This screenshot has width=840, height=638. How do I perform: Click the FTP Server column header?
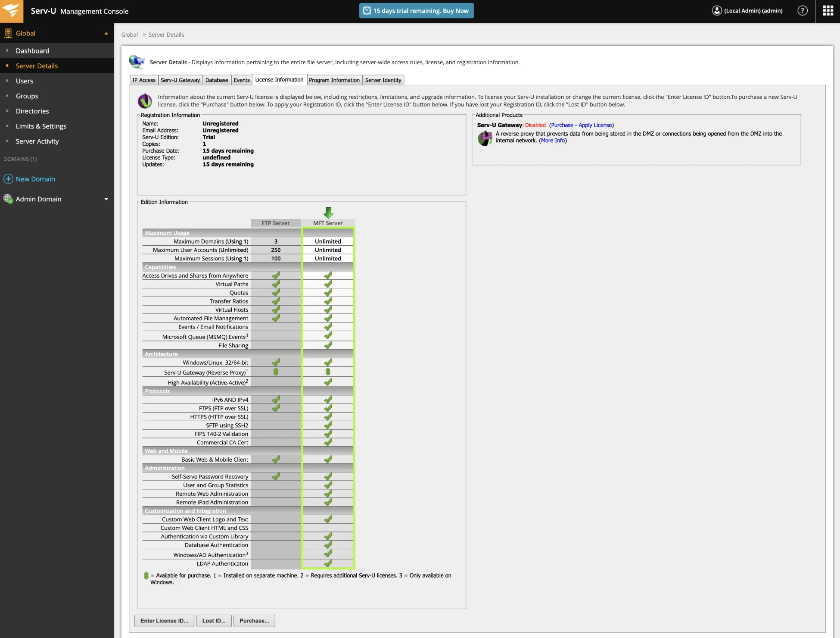[276, 223]
